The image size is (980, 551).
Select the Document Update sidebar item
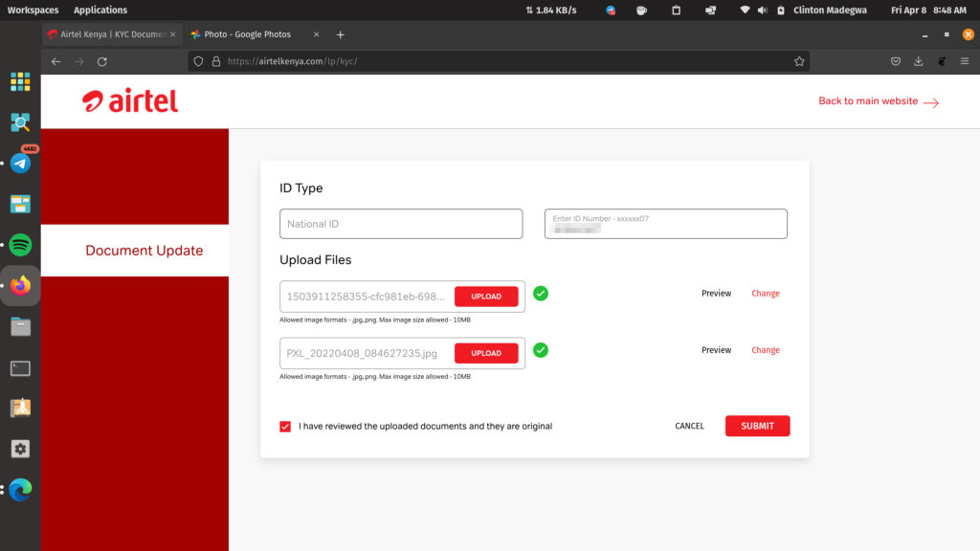click(135, 251)
